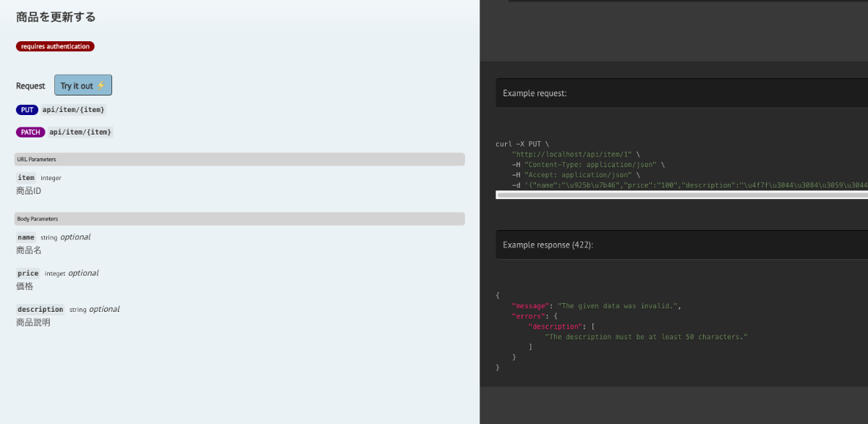
Task: Click the lightning bolt icon in Try it out
Action: 101,85
